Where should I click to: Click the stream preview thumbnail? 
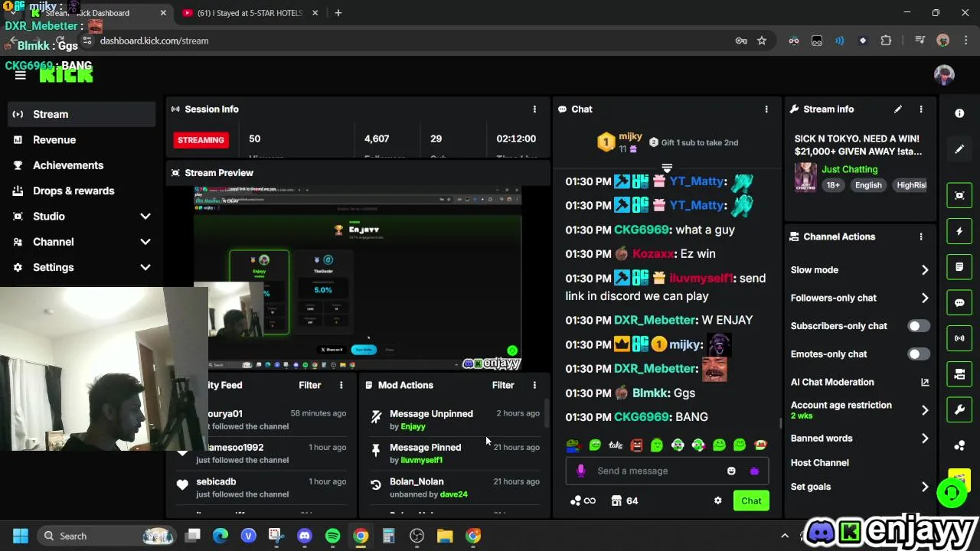point(358,277)
